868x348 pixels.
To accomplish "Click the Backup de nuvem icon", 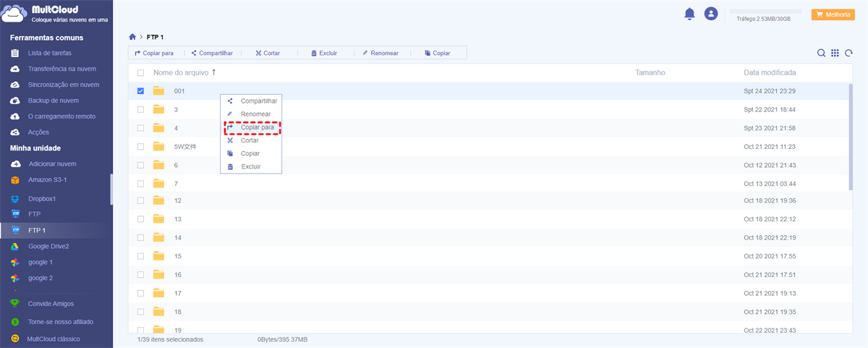I will coord(14,101).
